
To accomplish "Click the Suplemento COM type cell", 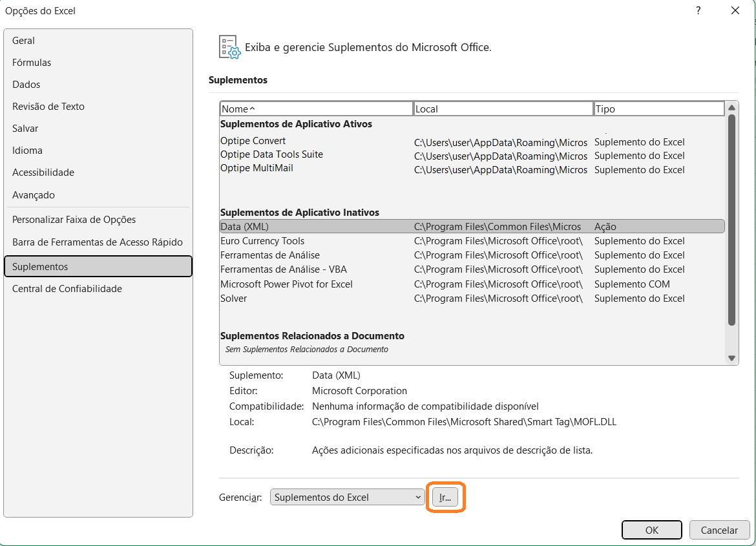I will coord(631,284).
